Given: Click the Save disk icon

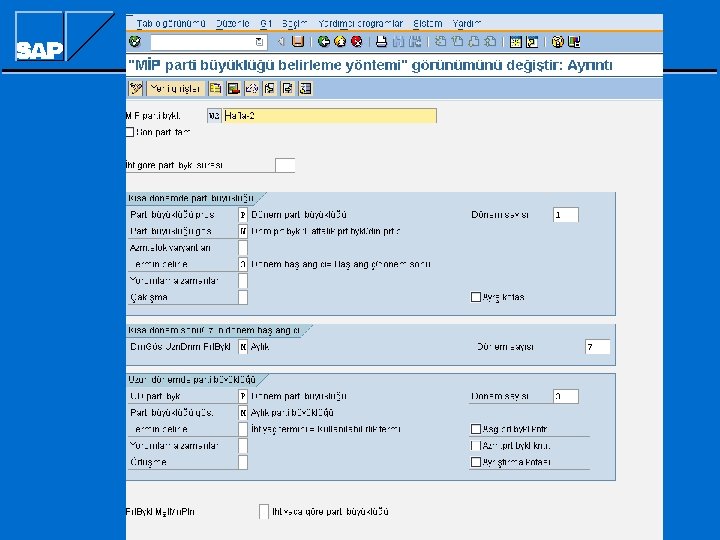Looking at the screenshot, I should [x=298, y=42].
